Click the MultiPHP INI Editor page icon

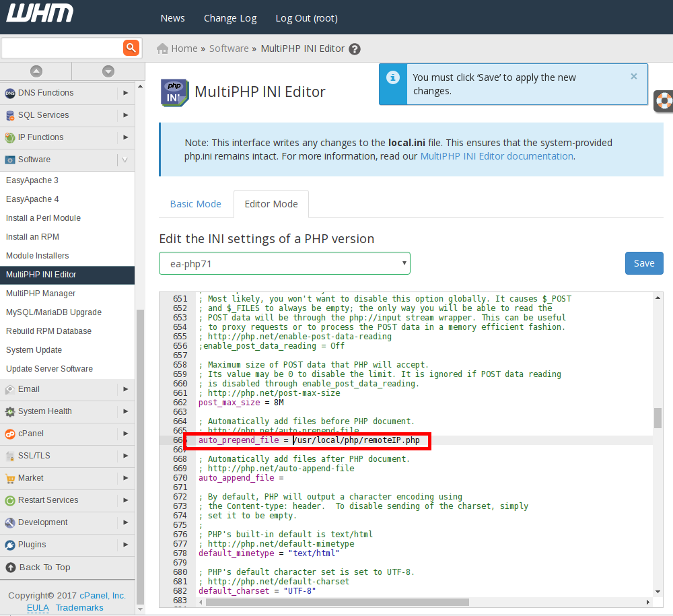[174, 92]
